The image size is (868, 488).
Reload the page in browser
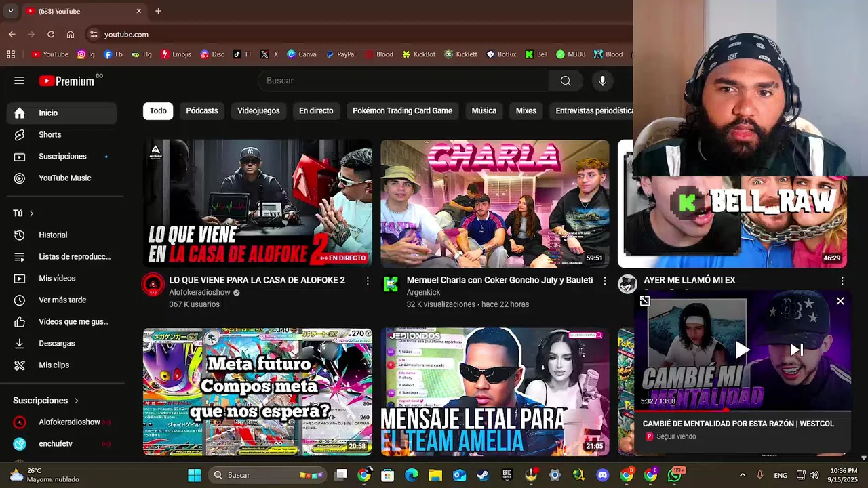(51, 34)
